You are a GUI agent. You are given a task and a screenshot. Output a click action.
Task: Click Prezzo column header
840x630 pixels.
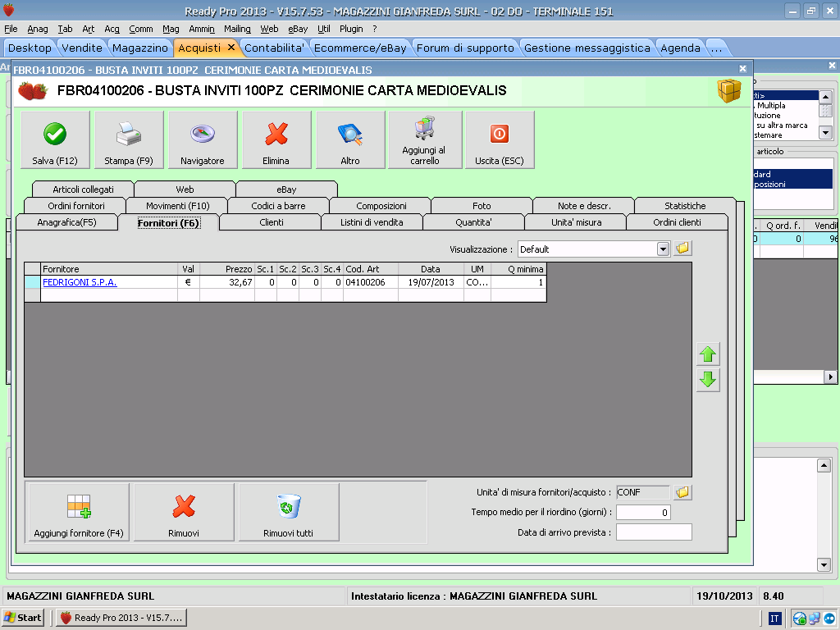tap(227, 269)
